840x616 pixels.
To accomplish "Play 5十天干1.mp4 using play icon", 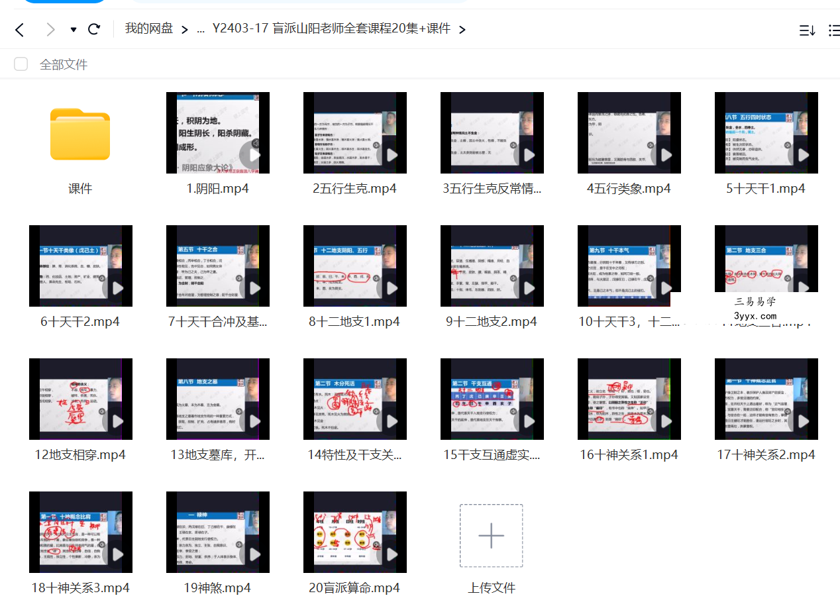I will tap(804, 155).
